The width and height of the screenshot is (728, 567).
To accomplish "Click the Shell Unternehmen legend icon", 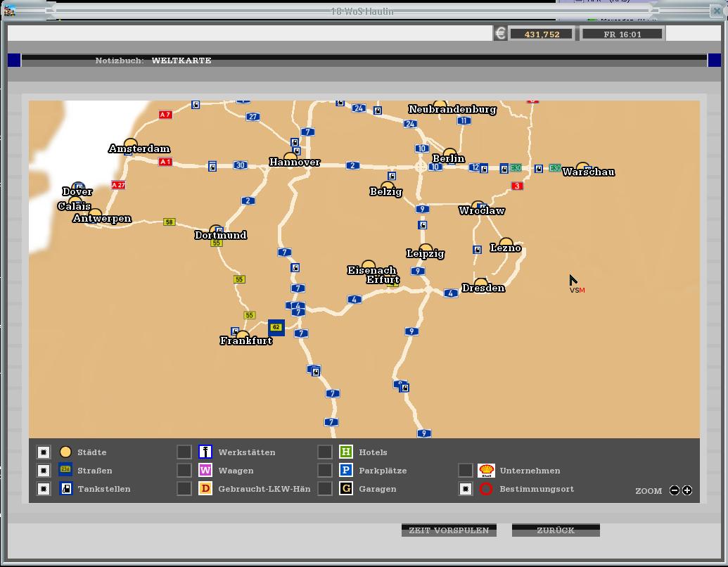I will pyautogui.click(x=486, y=471).
